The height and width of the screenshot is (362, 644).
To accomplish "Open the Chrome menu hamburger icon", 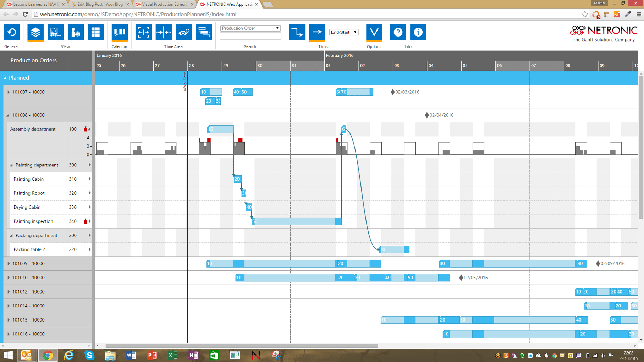I will pos(639,14).
